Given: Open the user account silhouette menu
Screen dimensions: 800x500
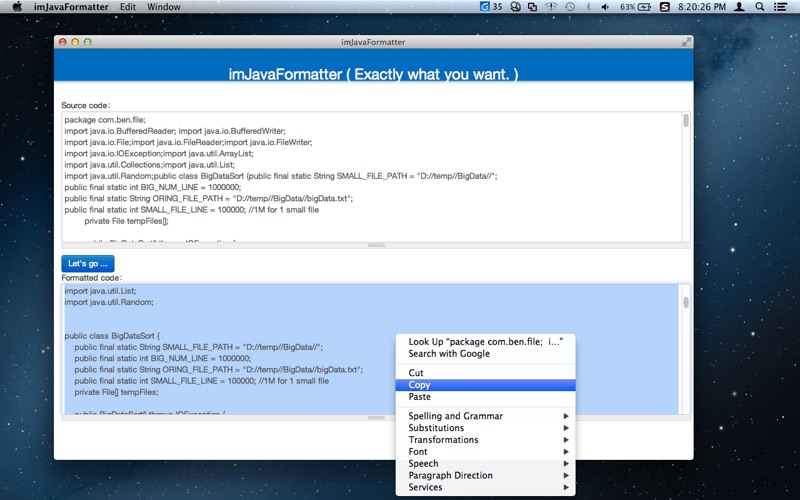Looking at the screenshot, I should coord(739,7).
